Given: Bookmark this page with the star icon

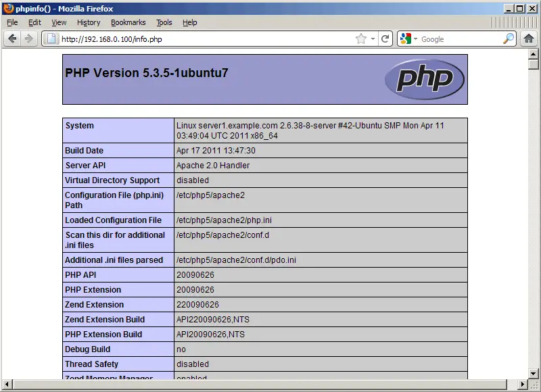Looking at the screenshot, I should tap(361, 39).
